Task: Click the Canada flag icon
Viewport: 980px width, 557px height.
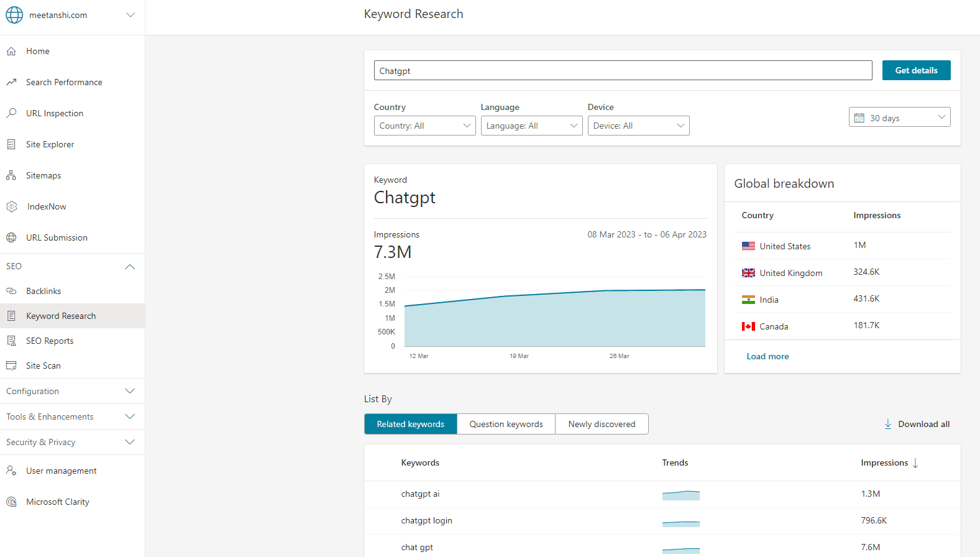Action: coord(748,326)
